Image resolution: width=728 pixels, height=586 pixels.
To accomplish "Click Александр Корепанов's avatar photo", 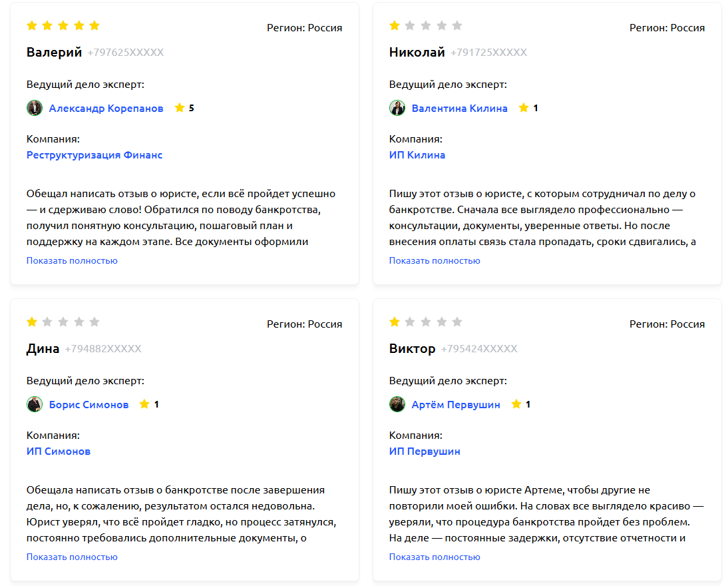I will point(35,107).
